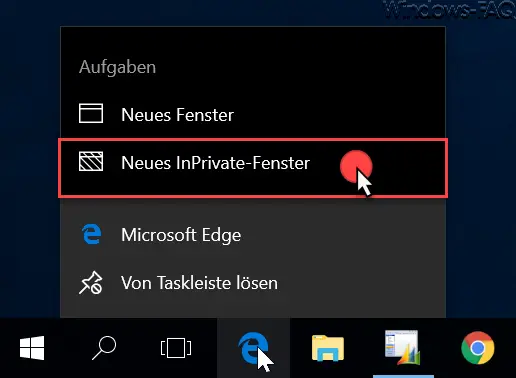
Task: Select the "Neues Fenster" entry
Action: point(253,114)
